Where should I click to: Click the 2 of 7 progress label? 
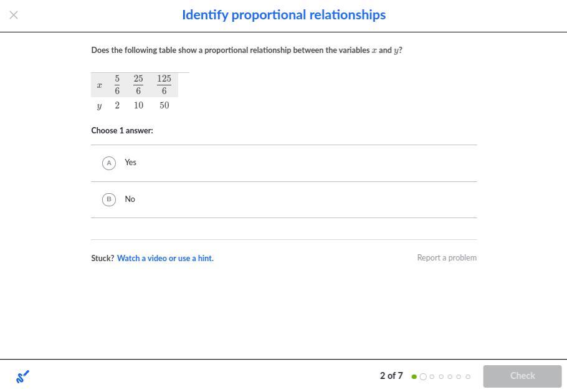click(391, 376)
